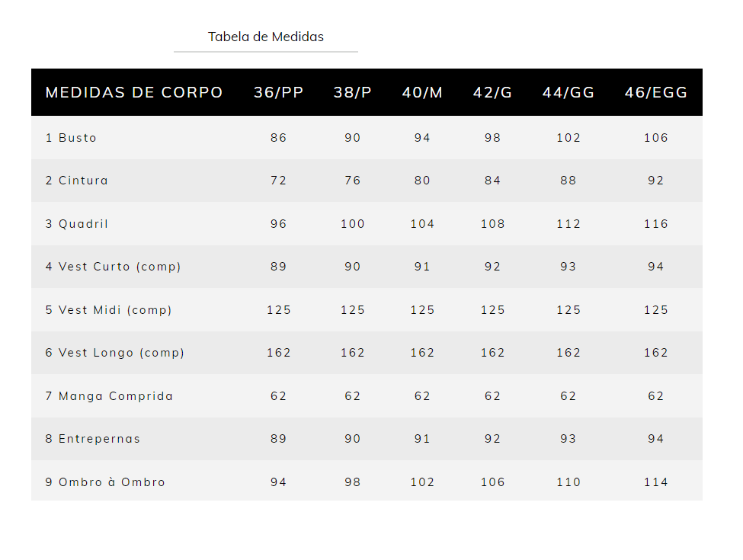
Task: Select the 8 Entrepernas row label
Action: click(93, 439)
